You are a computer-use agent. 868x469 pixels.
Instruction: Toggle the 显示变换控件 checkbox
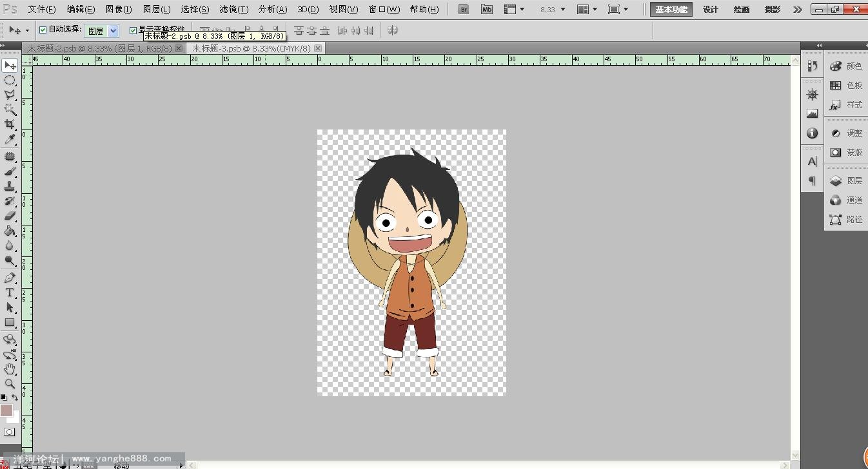coord(133,30)
